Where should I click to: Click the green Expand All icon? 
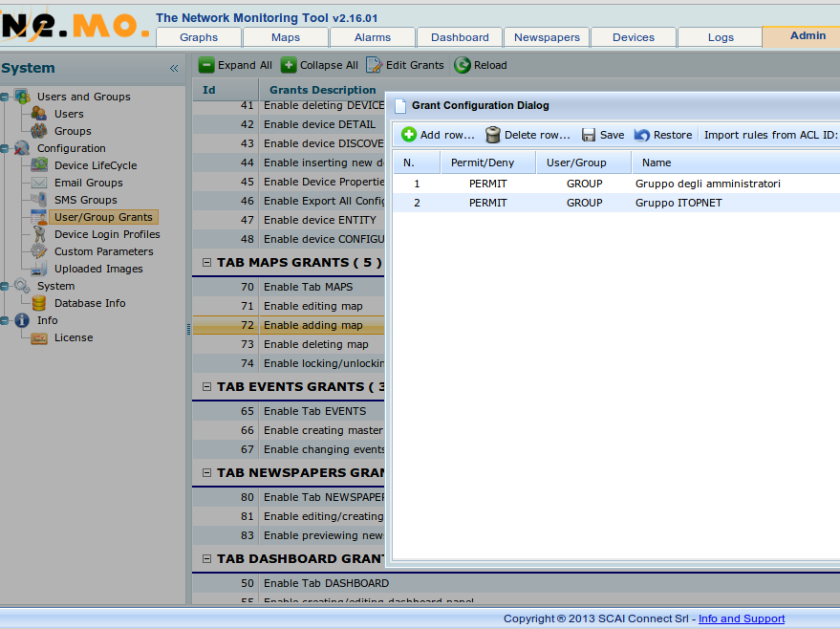(206, 65)
